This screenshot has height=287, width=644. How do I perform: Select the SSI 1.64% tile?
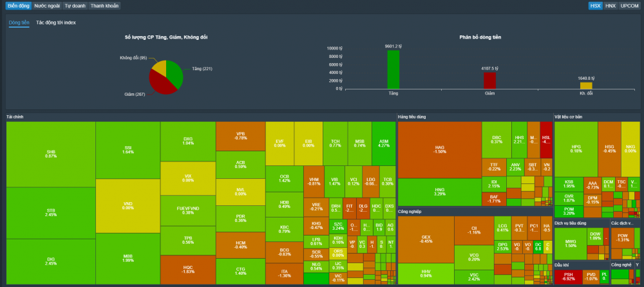pyautogui.click(x=128, y=150)
